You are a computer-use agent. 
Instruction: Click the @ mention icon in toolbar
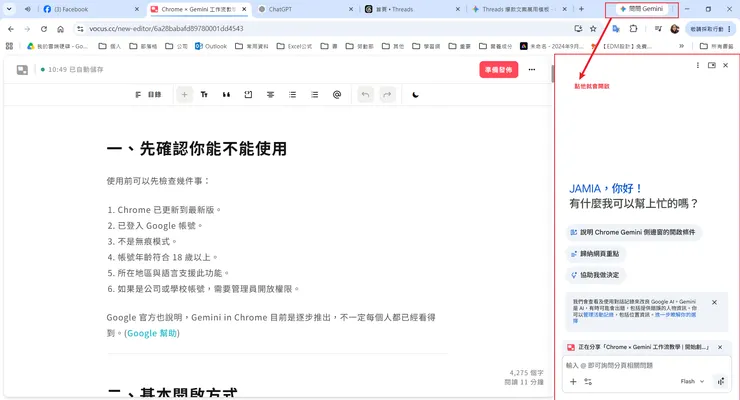click(x=336, y=95)
